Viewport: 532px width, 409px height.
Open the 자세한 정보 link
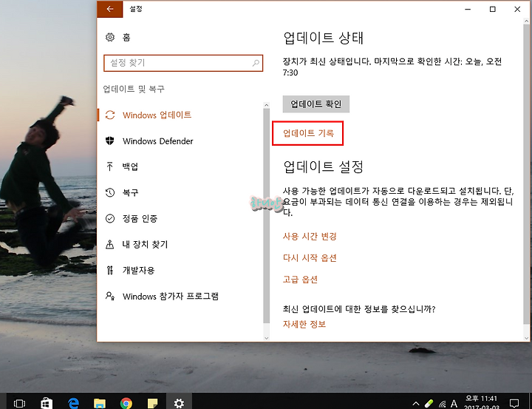[304, 324]
